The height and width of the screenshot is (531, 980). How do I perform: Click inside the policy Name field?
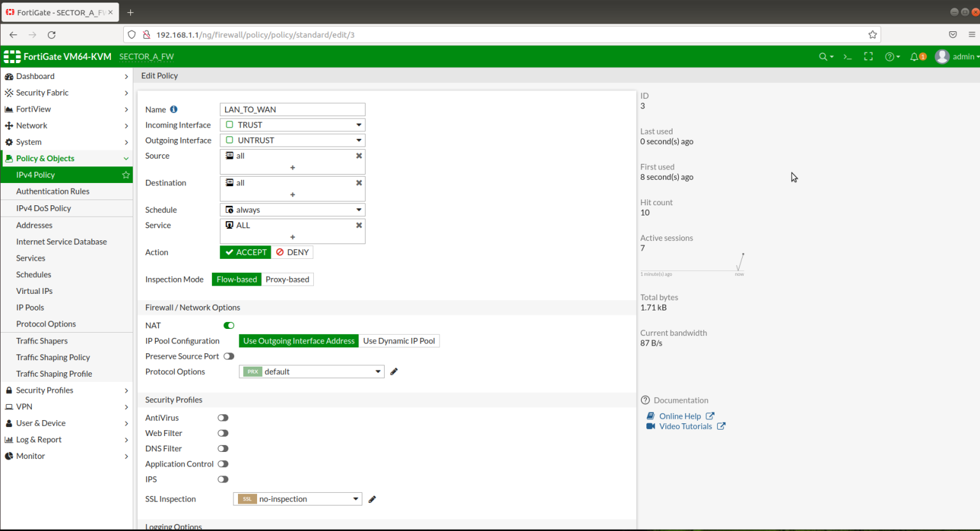point(292,109)
